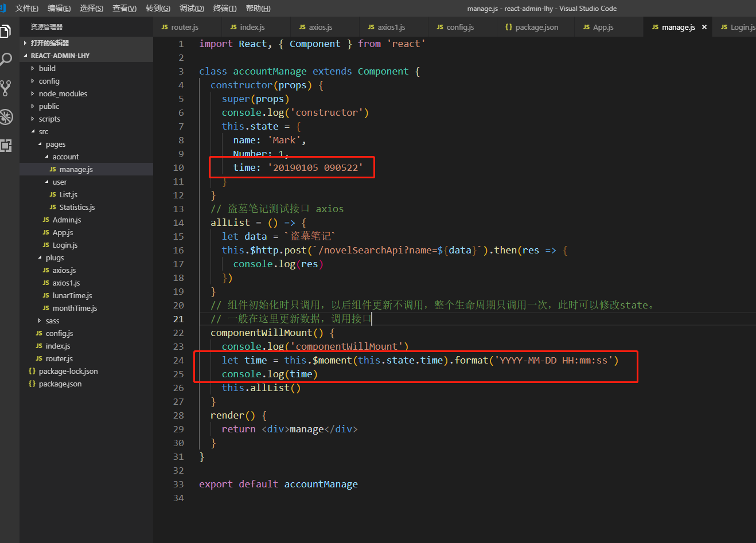
Task: Open the Search view
Action: click(x=6, y=59)
